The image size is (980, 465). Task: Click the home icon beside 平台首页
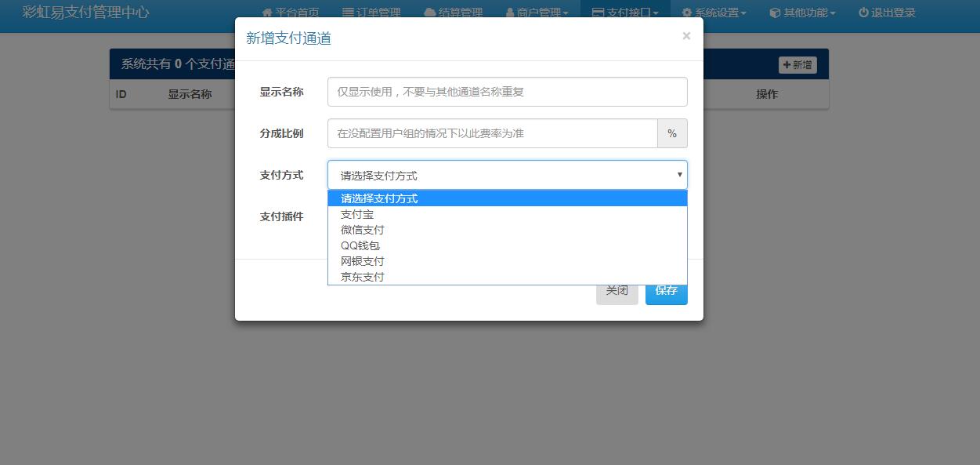coord(267,13)
